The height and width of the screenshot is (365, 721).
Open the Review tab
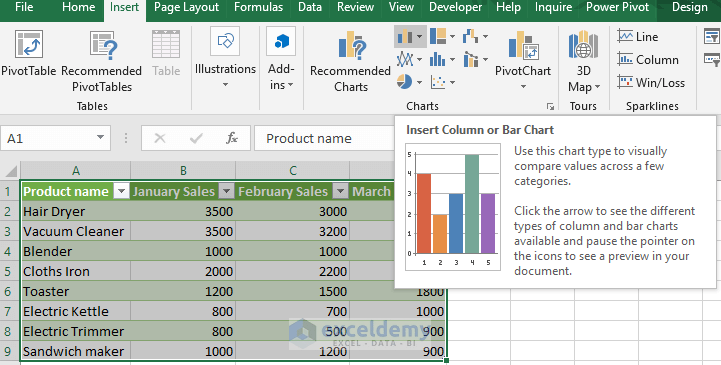tap(355, 7)
